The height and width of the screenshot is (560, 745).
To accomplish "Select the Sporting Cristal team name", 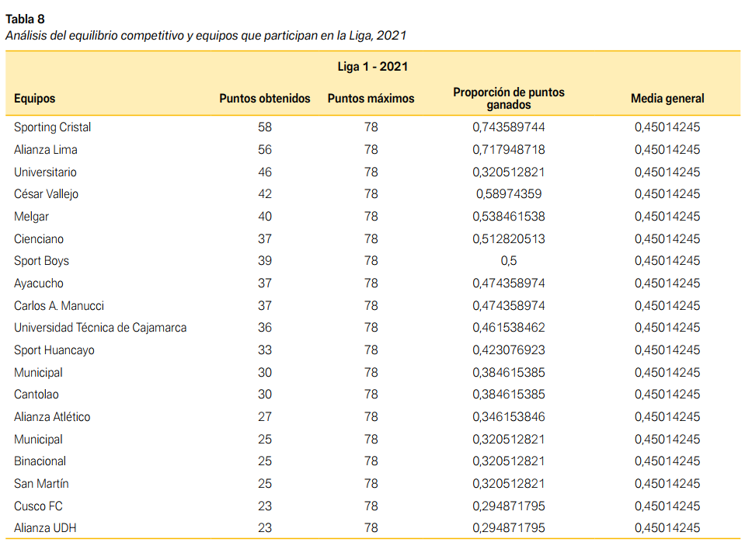I will coord(52,127).
